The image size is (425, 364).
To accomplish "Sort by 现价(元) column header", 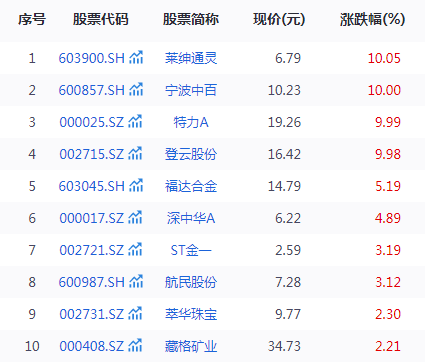I will point(279,19).
